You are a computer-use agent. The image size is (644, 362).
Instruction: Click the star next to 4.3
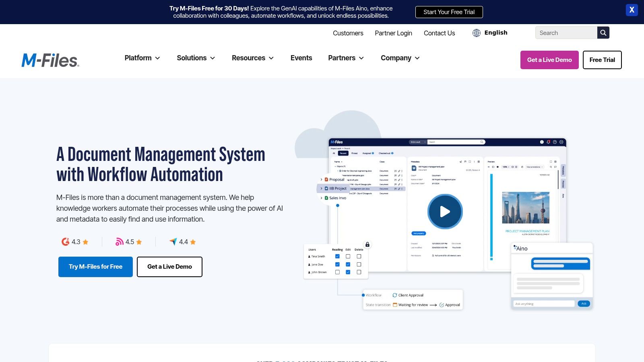pos(85,242)
